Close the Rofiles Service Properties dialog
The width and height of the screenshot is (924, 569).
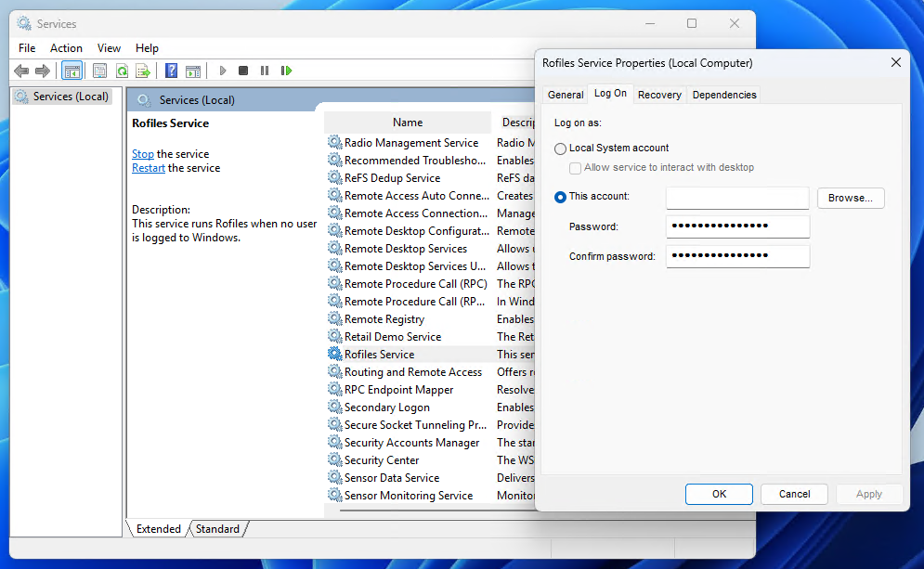[896, 62]
